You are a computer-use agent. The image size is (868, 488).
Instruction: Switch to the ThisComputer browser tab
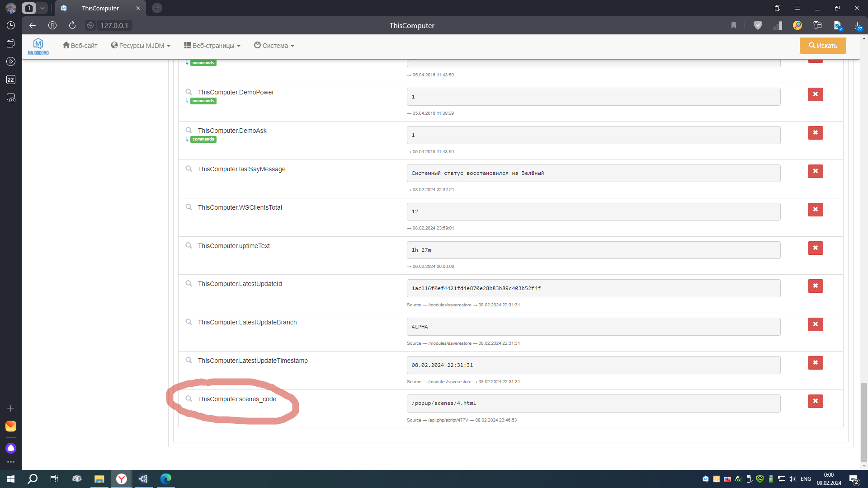100,8
